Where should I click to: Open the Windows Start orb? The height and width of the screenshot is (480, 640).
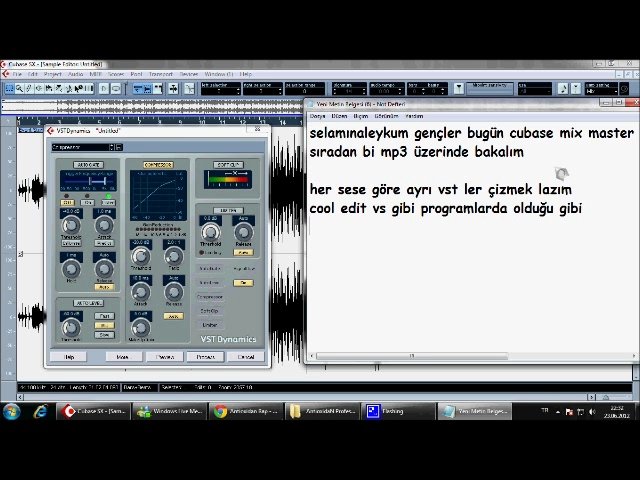tap(12, 411)
